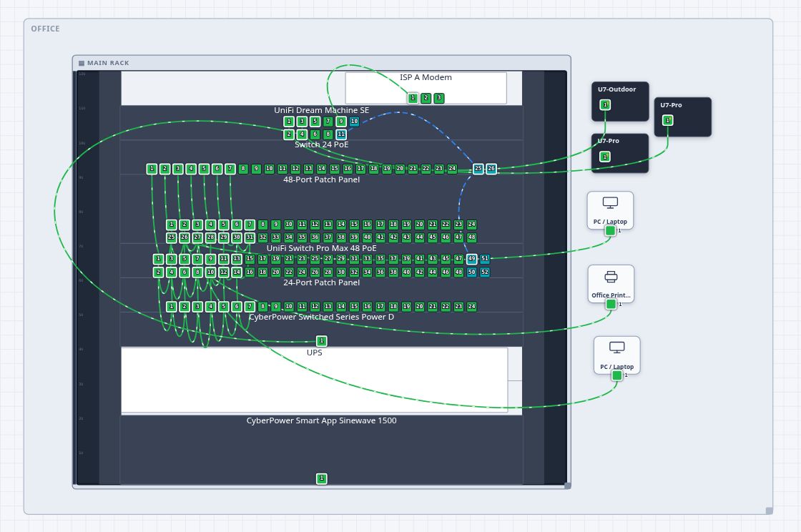Select port 25 on Switch 24 PoE
Screen dimensions: 801x532
[x=478, y=169]
